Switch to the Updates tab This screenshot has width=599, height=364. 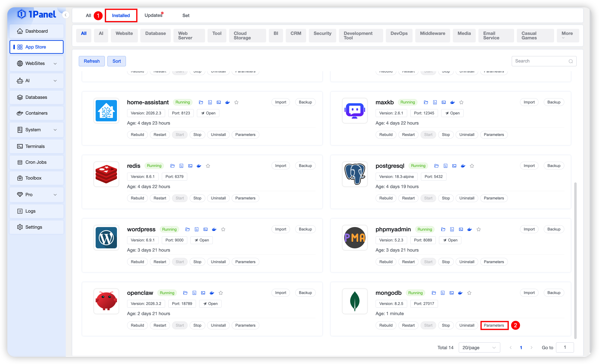pos(153,15)
